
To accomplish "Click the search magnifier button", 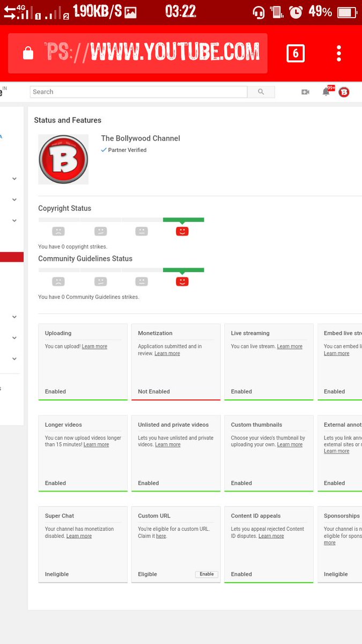I will (261, 92).
